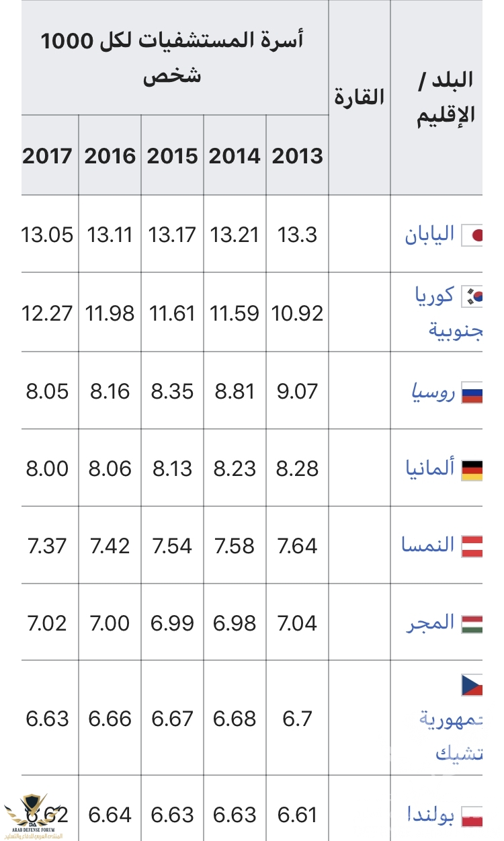504x841 pixels.
Task: Click the 13.05 value for Japan
Action: (x=47, y=235)
